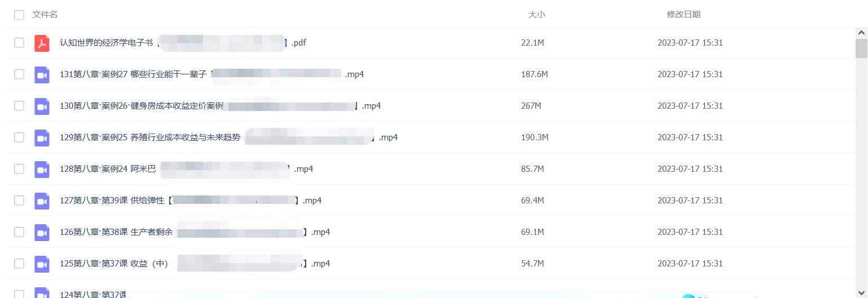868x298 pixels.
Task: Click the scrollbar up arrow at top right
Action: click(861, 33)
